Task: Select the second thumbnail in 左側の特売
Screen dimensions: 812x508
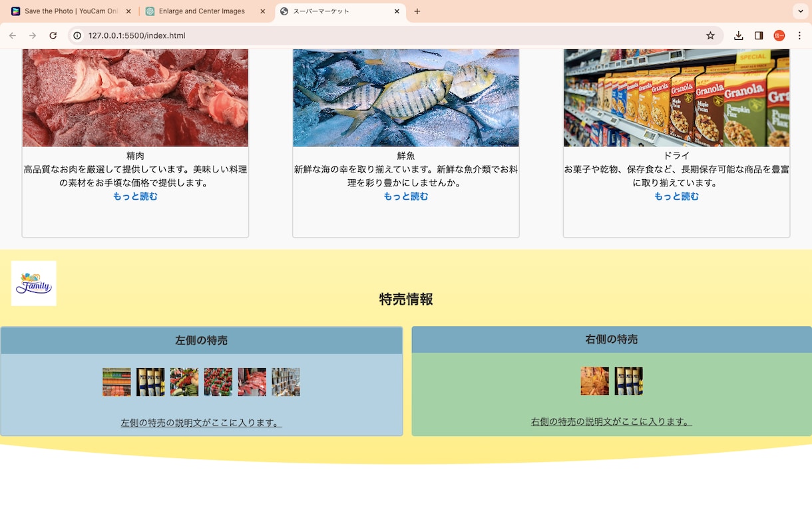Action: point(150,382)
